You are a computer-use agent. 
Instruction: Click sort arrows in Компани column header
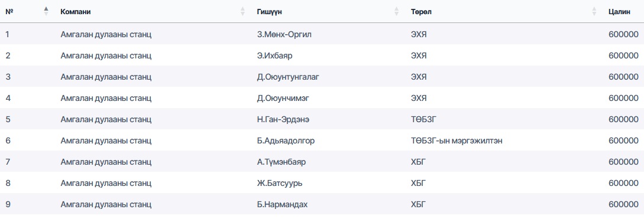(x=242, y=11)
